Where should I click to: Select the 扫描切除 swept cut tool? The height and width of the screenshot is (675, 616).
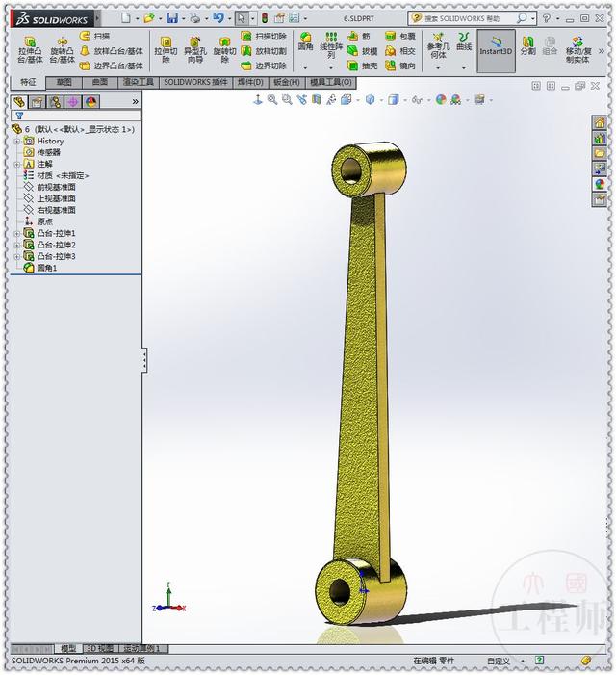pos(264,37)
